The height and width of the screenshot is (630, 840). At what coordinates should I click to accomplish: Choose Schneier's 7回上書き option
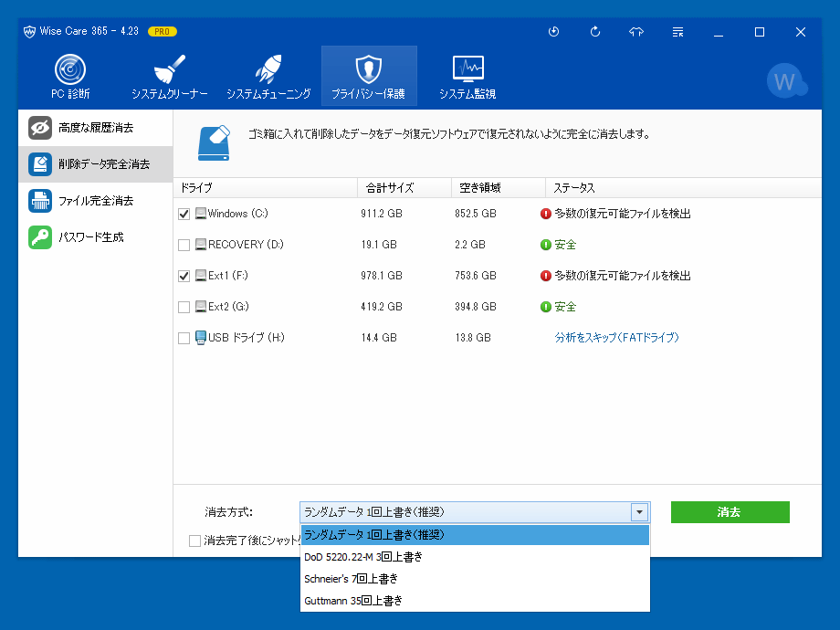[475, 579]
